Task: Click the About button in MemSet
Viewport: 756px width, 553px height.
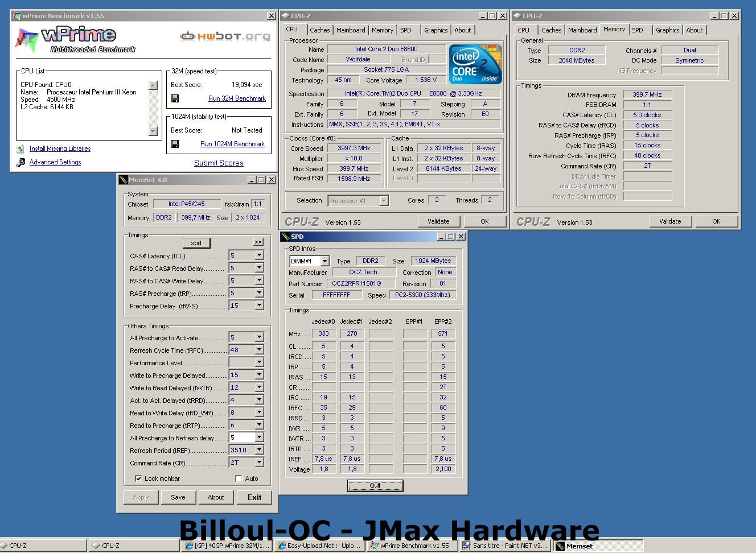Action: (216, 497)
